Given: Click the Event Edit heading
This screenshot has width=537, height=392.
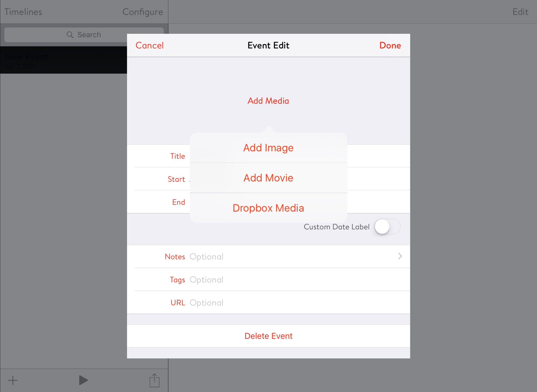Looking at the screenshot, I should pyautogui.click(x=268, y=45).
